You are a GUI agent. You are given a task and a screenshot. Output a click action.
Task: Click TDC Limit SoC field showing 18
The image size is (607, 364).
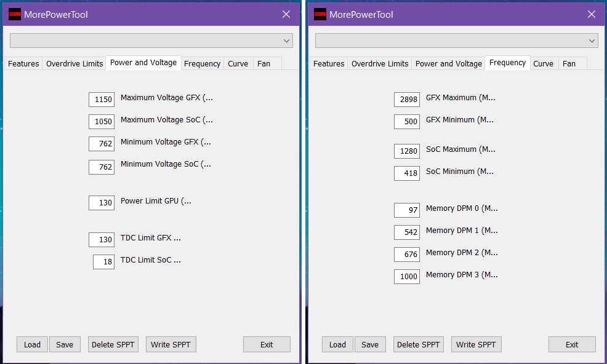[x=104, y=262]
